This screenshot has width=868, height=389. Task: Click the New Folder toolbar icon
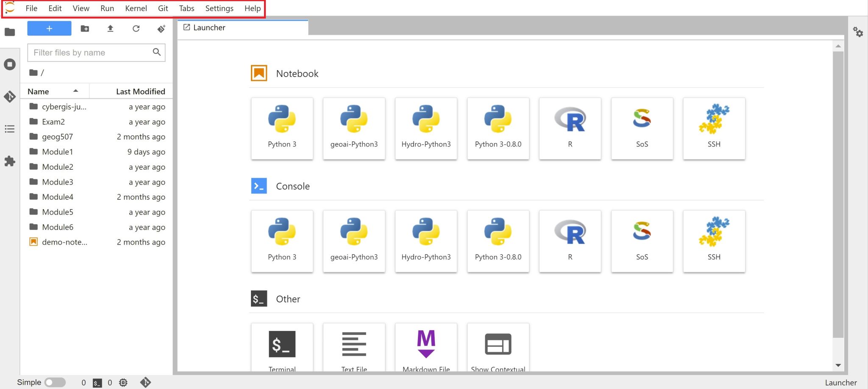[x=85, y=29]
